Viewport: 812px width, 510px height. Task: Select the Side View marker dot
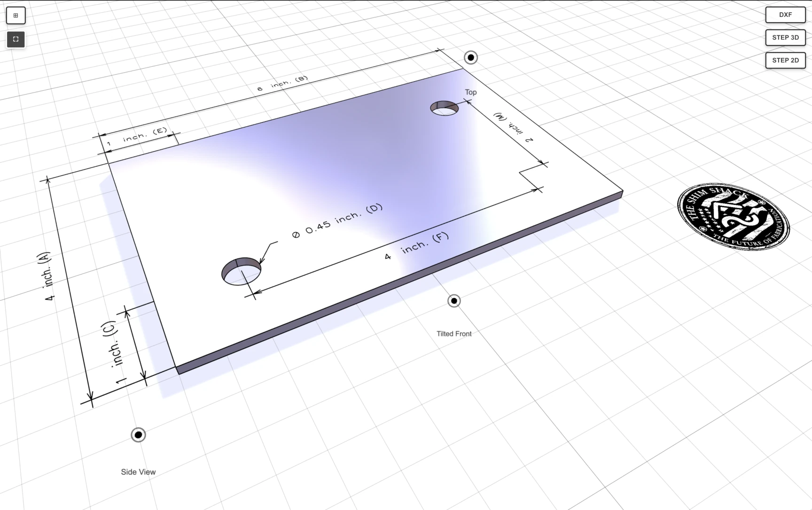coord(138,435)
